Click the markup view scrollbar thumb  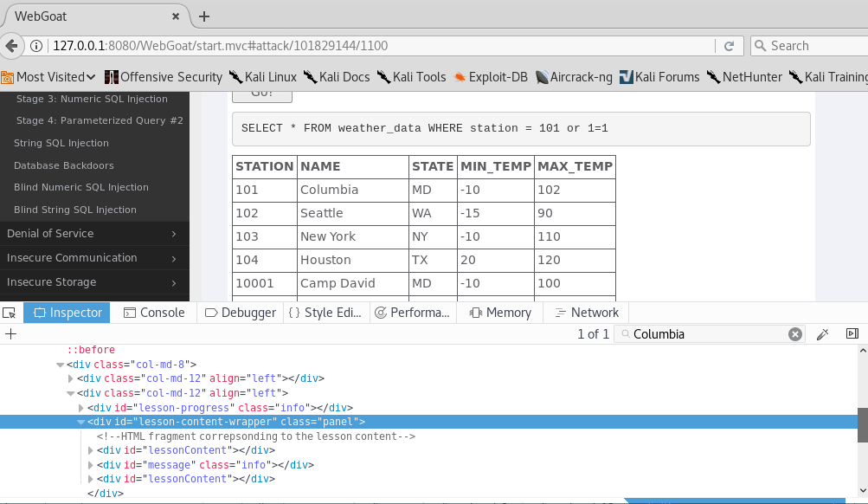click(x=863, y=425)
